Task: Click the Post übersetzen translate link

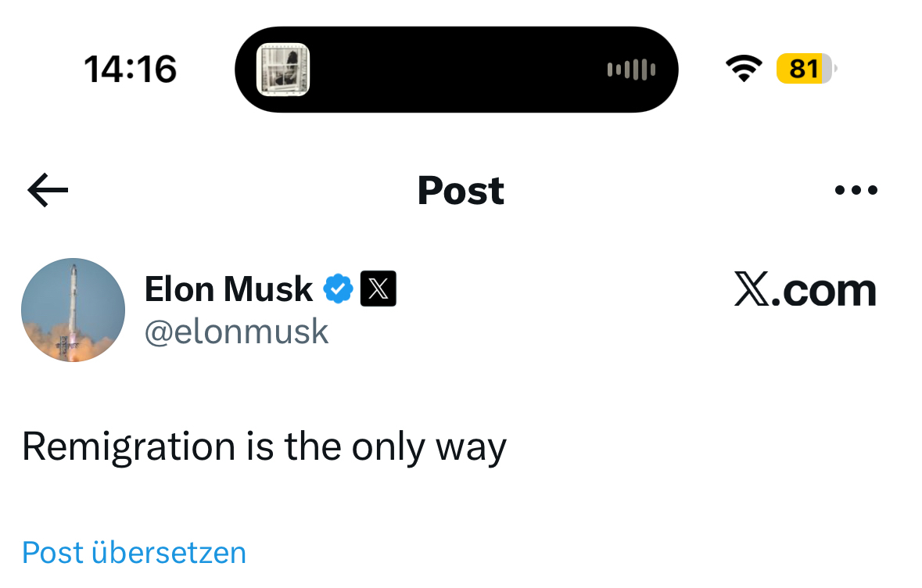Action: point(134,552)
